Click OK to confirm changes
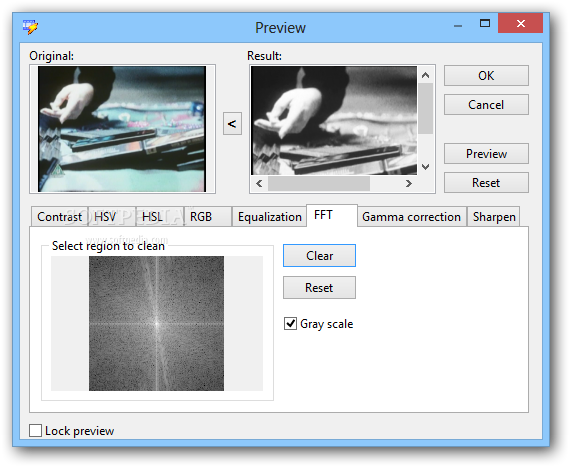This screenshot has width=570, height=467. tap(486, 76)
